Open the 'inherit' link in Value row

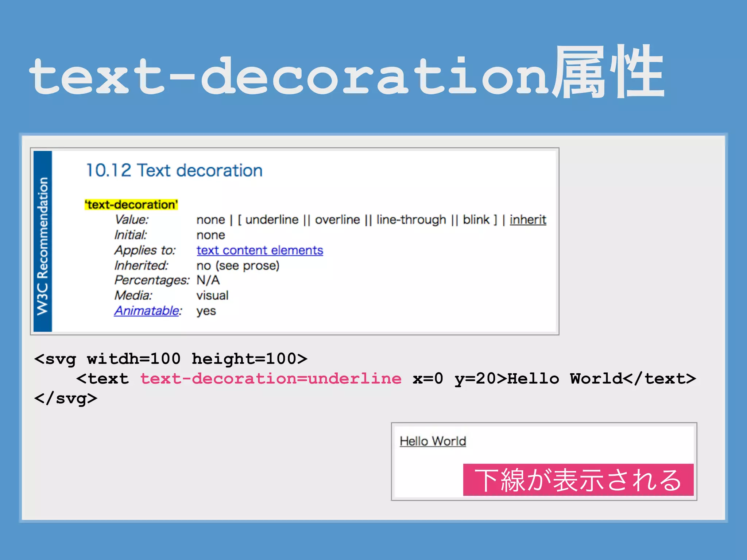528,219
